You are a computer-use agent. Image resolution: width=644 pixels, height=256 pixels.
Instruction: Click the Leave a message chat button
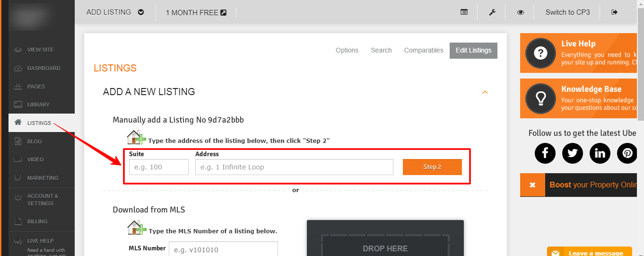coord(590,252)
